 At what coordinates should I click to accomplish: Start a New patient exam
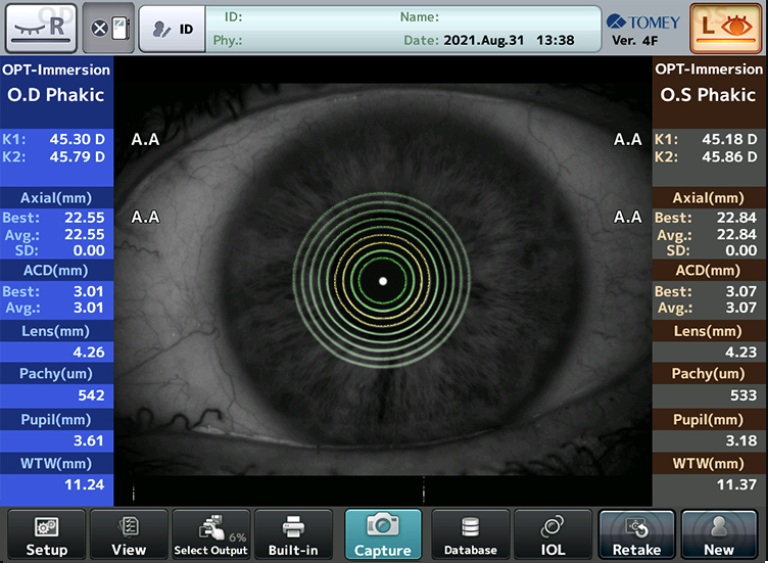(x=718, y=534)
